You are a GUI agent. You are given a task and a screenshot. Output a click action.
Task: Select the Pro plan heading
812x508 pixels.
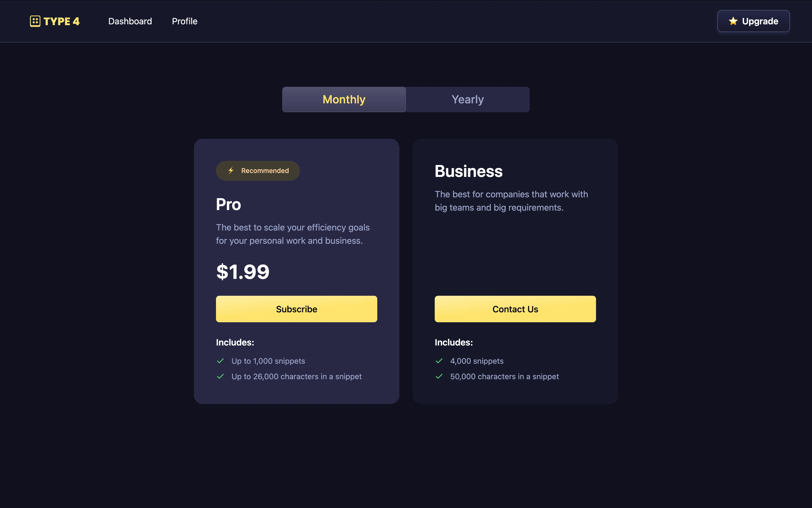(x=228, y=204)
